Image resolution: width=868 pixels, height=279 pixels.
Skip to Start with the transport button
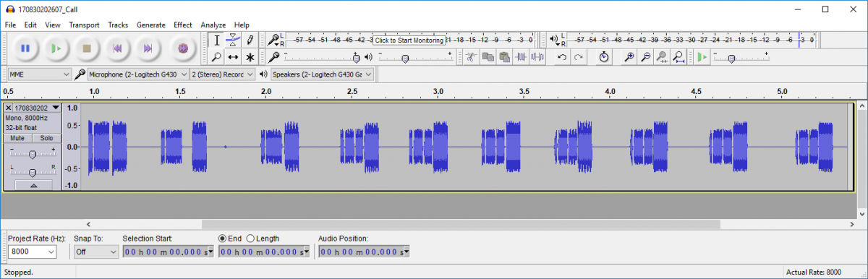tap(116, 48)
